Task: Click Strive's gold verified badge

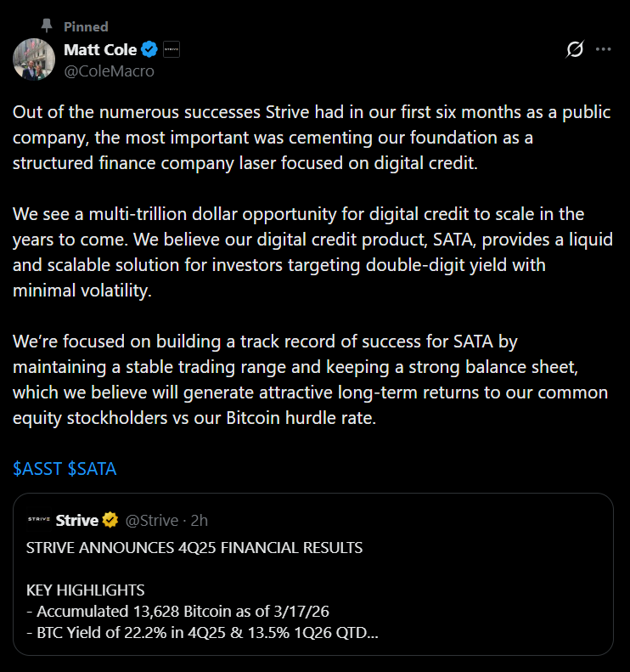Action: pyautogui.click(x=110, y=520)
